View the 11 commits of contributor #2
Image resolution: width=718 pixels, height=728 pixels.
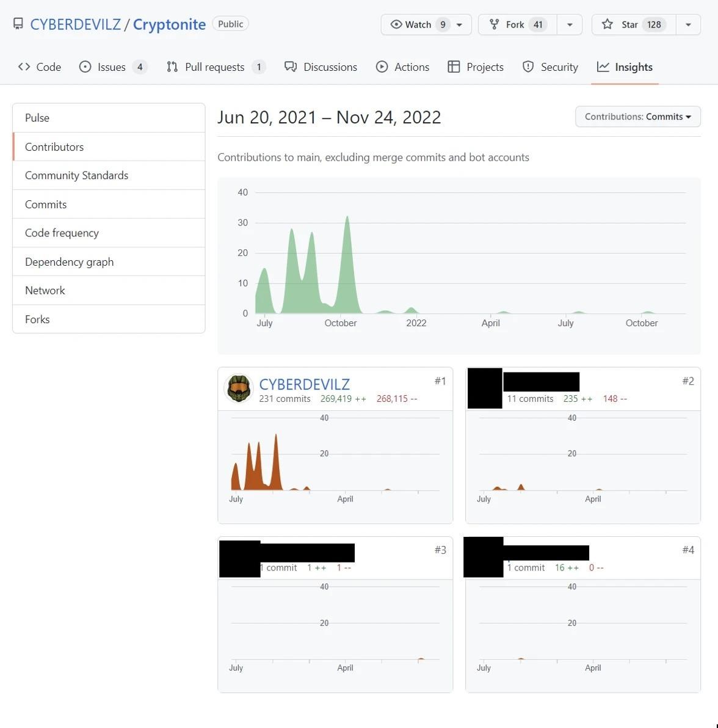530,399
